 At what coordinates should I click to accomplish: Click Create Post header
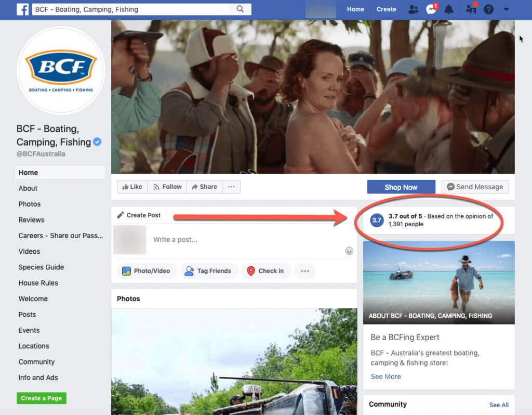tap(139, 215)
